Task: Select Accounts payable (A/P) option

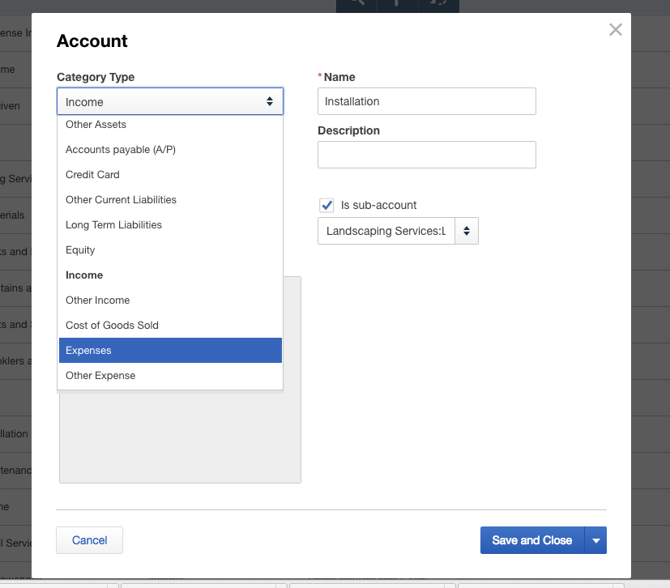Action: (170, 150)
